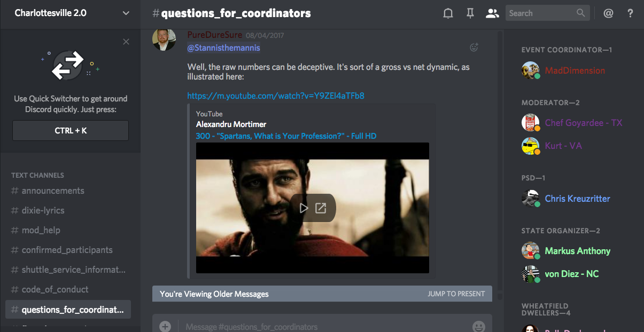Viewport: 644px width, 332px height.
Task: Expand the Charlottesville 2.0 server dropdown
Action: coord(126,13)
